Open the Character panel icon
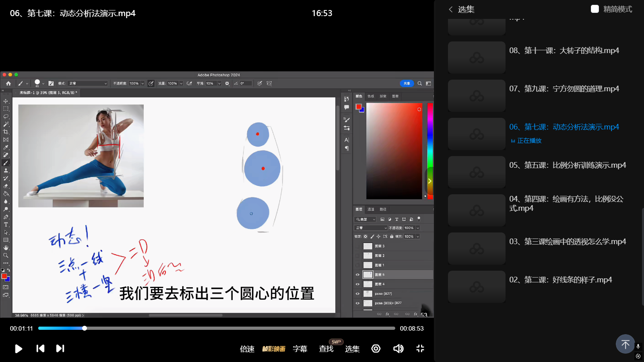Image resolution: width=644 pixels, height=362 pixels. (x=347, y=140)
